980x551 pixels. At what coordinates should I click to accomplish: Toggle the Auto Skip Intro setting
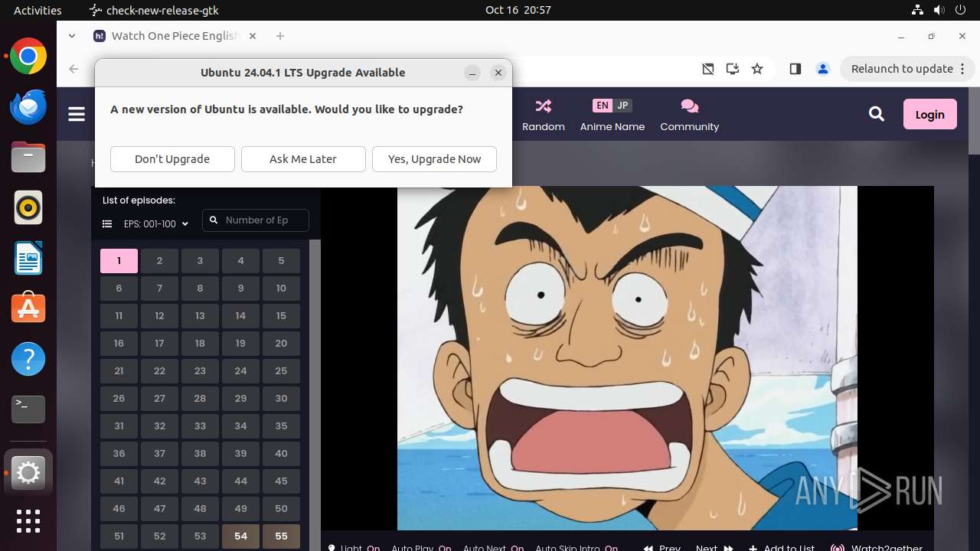[x=577, y=547]
